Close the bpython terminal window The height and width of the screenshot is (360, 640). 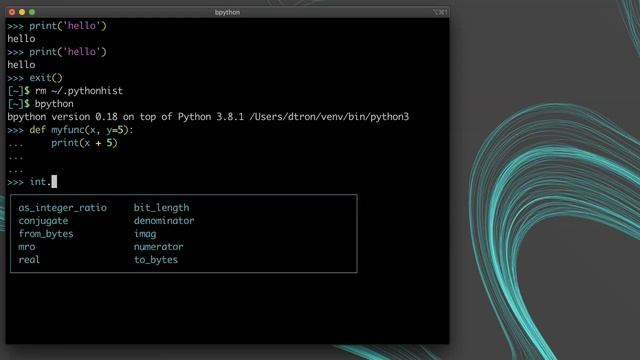(x=12, y=12)
